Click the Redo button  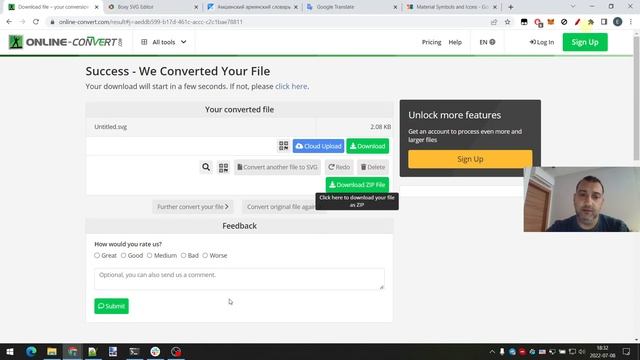click(x=339, y=167)
